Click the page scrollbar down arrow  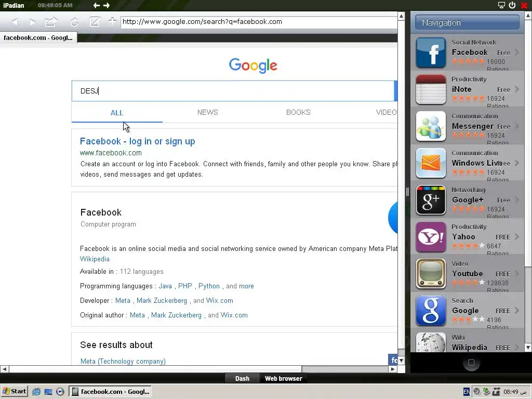coord(402,361)
